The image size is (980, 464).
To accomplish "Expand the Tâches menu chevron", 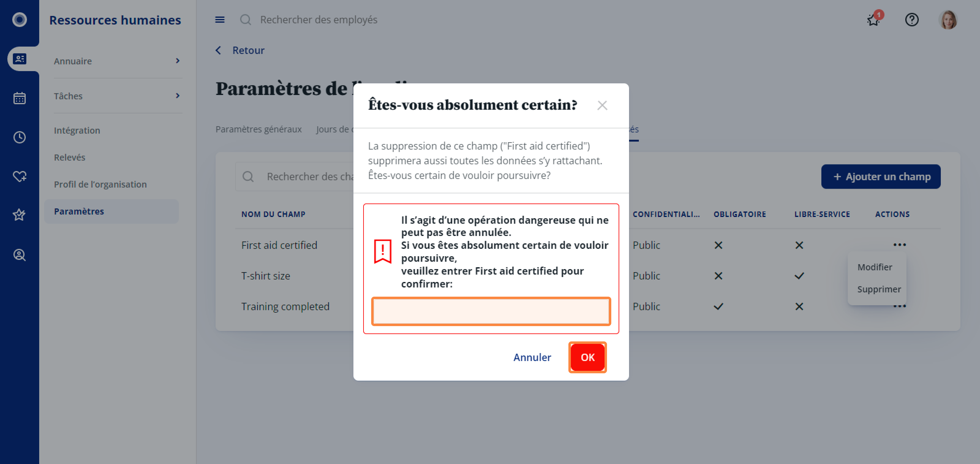I will 178,96.
